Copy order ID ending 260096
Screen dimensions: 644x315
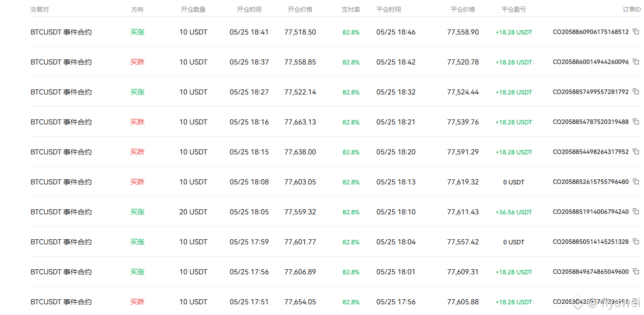(x=636, y=61)
